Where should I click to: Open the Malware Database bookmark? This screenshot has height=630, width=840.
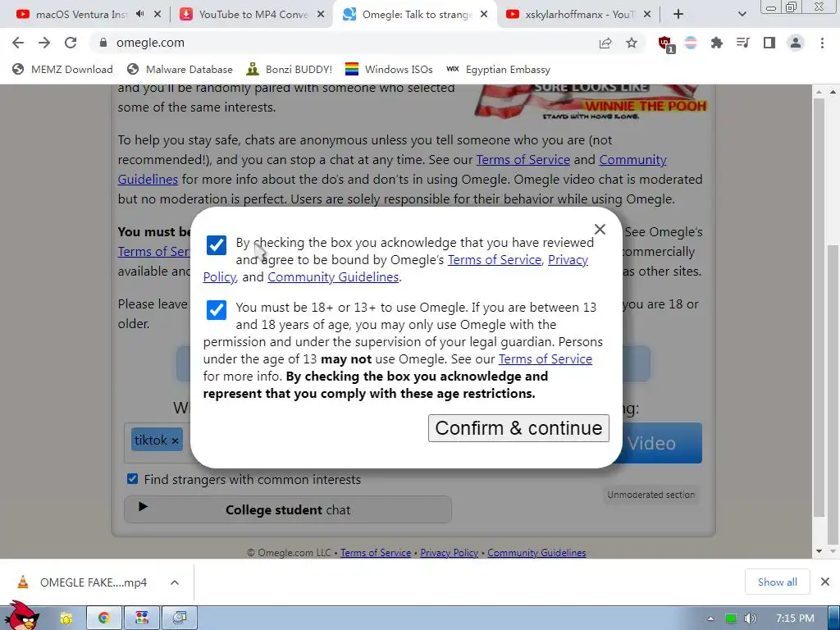pos(180,70)
